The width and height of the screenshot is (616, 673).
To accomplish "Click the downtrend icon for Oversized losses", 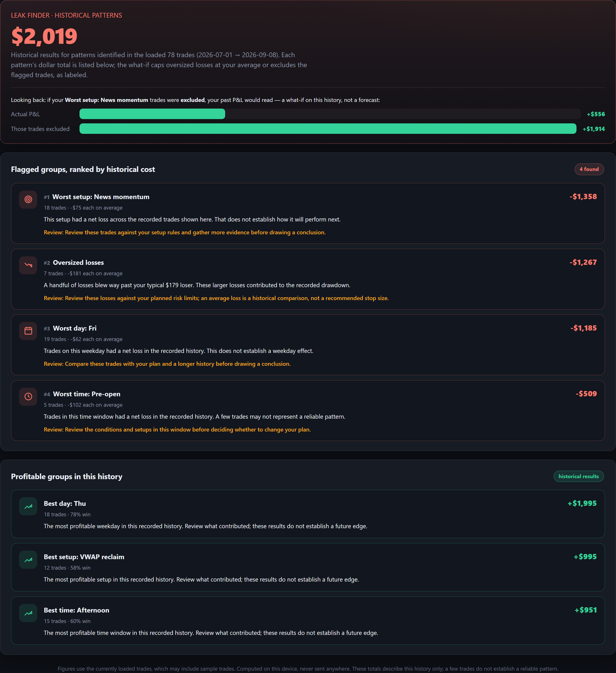I will pos(28,265).
